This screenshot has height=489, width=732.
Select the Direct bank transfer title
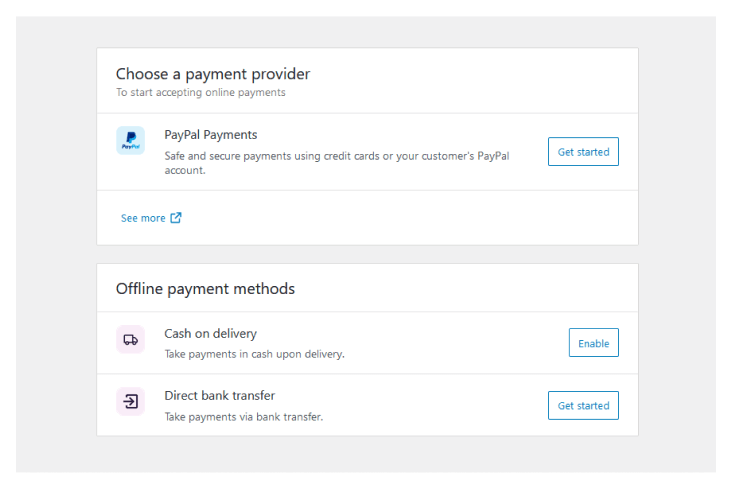tap(219, 396)
